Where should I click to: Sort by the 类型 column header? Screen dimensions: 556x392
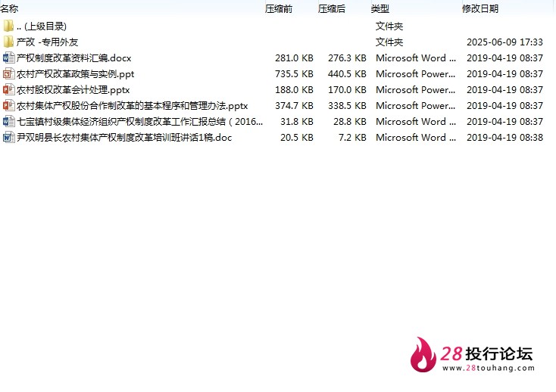click(380, 8)
